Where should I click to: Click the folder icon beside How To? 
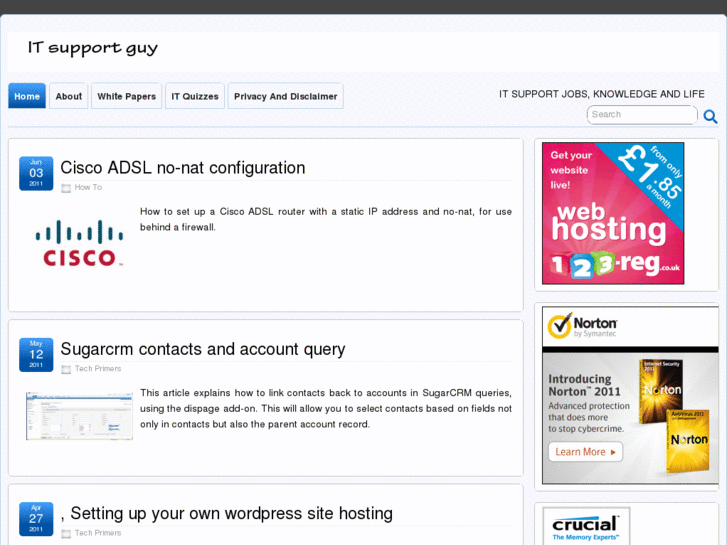tap(66, 188)
